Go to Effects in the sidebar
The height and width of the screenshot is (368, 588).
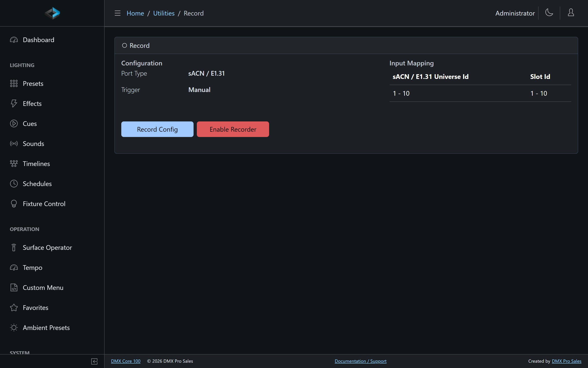(52, 103)
